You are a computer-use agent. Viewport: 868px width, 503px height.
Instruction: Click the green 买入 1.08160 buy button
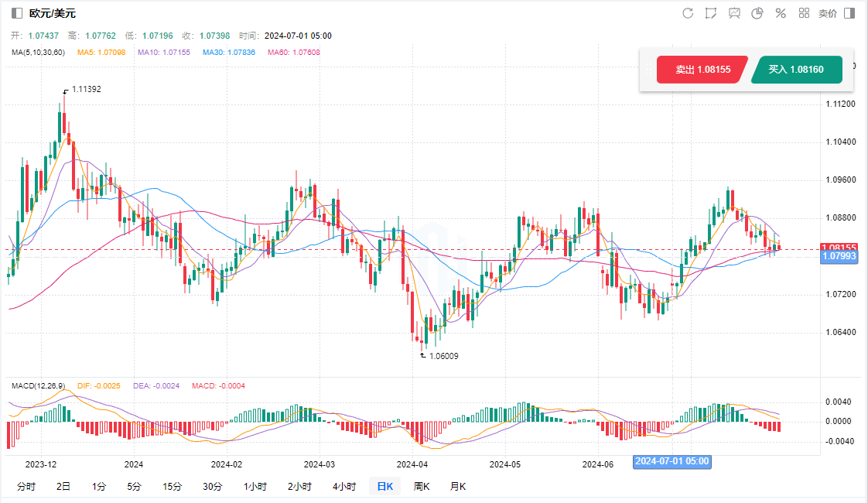796,70
